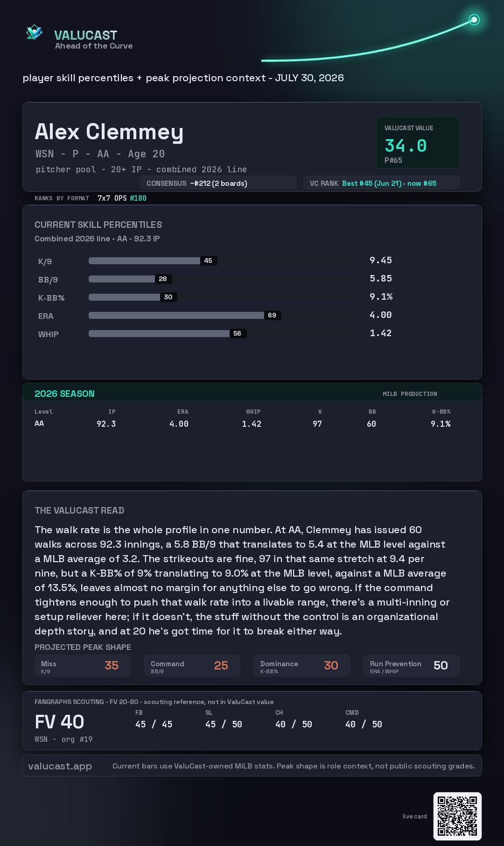The width and height of the screenshot is (504, 846).
Task: Click the Command BB/9 peak tile
Action: tap(192, 666)
